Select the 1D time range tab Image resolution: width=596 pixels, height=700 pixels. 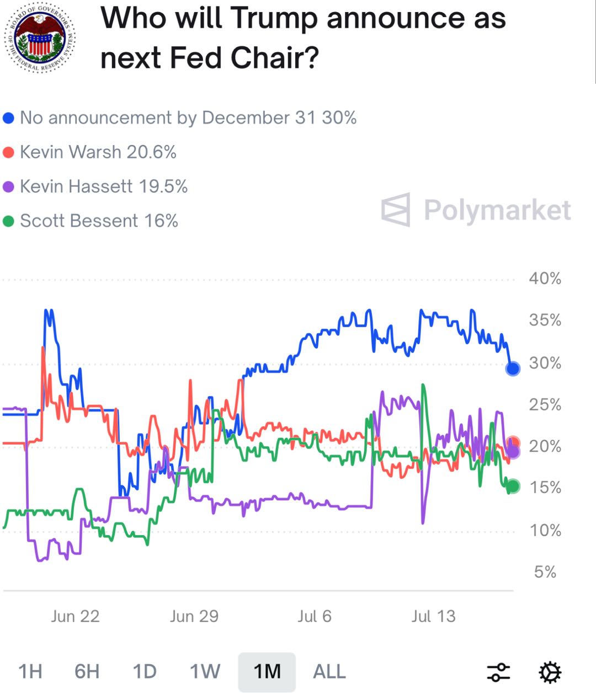tap(145, 672)
